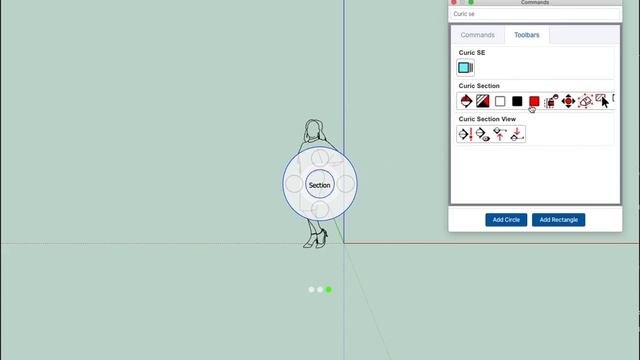Click the 'Curic Section View' heading text
This screenshot has height=360, width=640.
click(487, 119)
